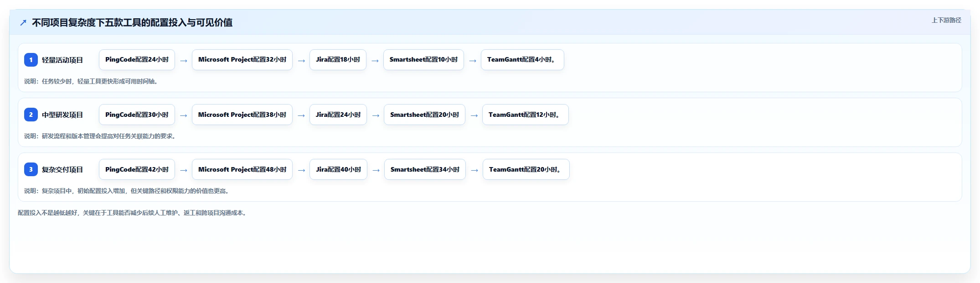The width and height of the screenshot is (980, 283).
Task: Click the note 复杂项目中，初始配置投入增加
Action: click(x=127, y=191)
